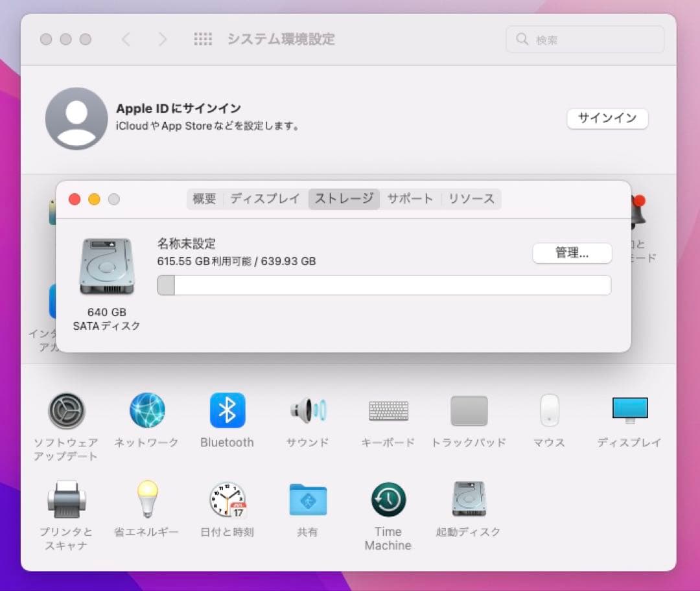This screenshot has width=700, height=591.
Task: Click the サインイン button for Apple ID
Action: click(607, 119)
